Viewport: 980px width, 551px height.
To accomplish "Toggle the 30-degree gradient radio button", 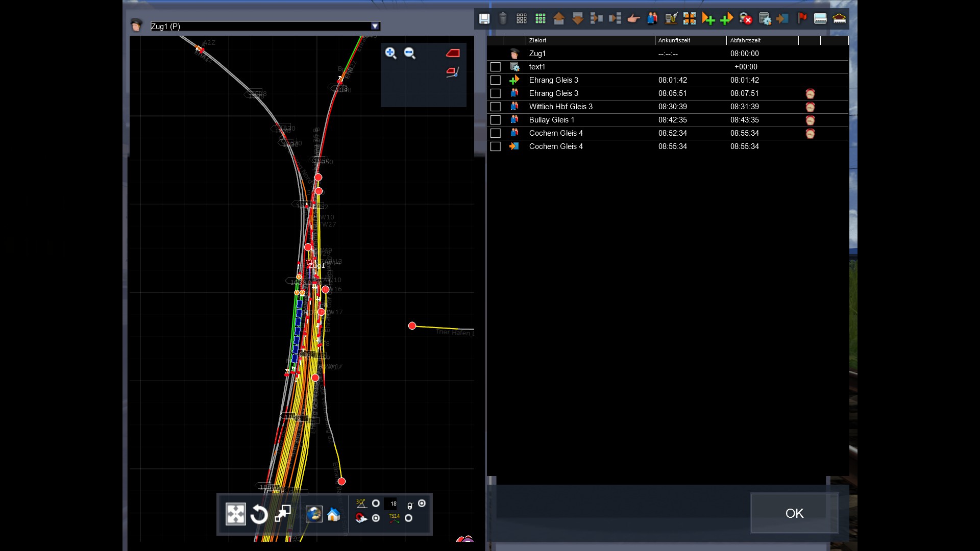I will click(x=376, y=504).
